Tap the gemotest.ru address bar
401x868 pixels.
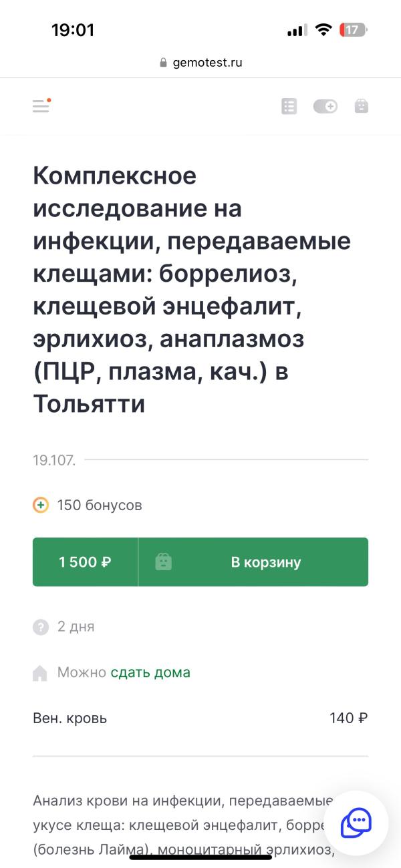200,63
